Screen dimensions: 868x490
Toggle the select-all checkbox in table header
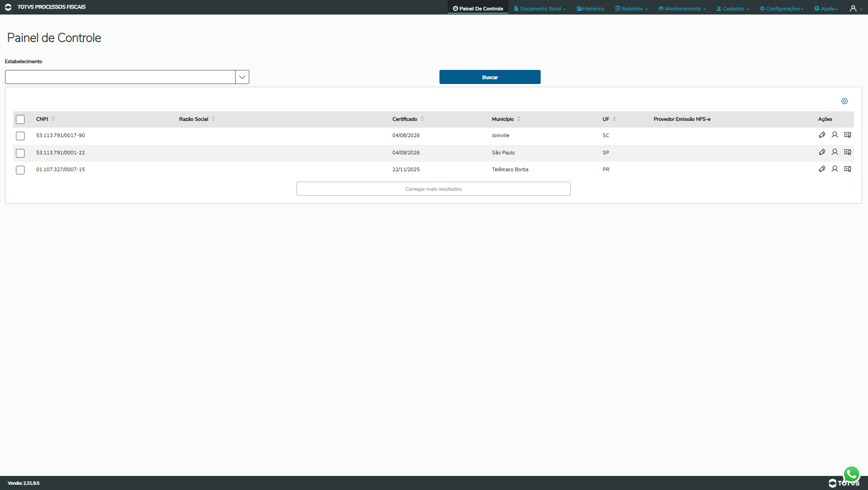click(x=20, y=119)
